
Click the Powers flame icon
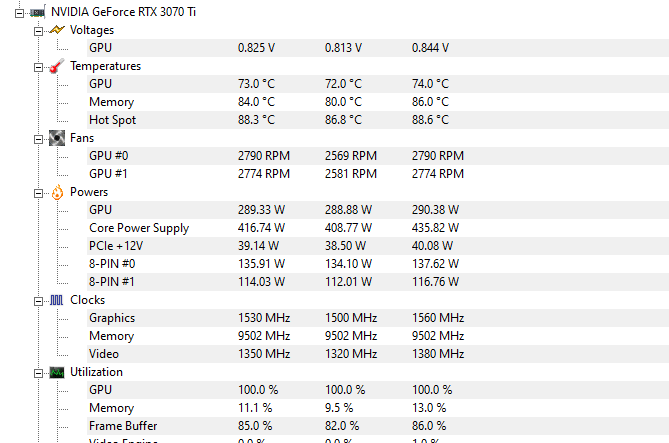pyautogui.click(x=57, y=192)
